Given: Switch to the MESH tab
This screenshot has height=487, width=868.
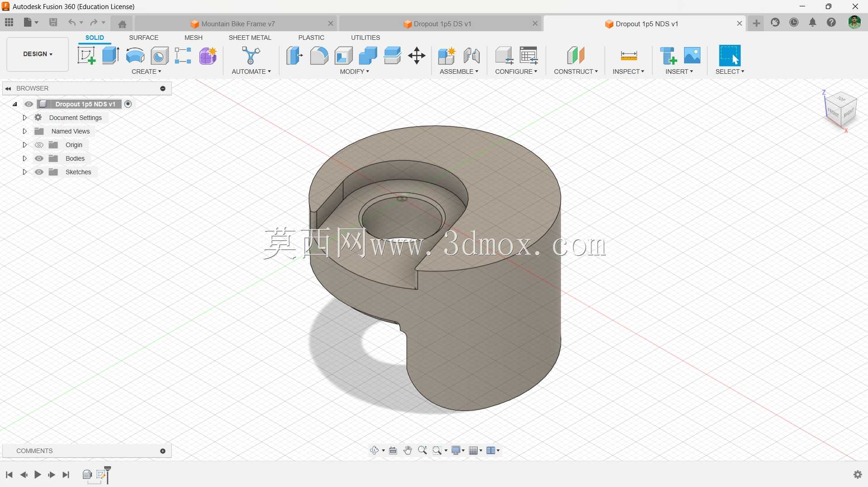Looking at the screenshot, I should click(x=193, y=38).
